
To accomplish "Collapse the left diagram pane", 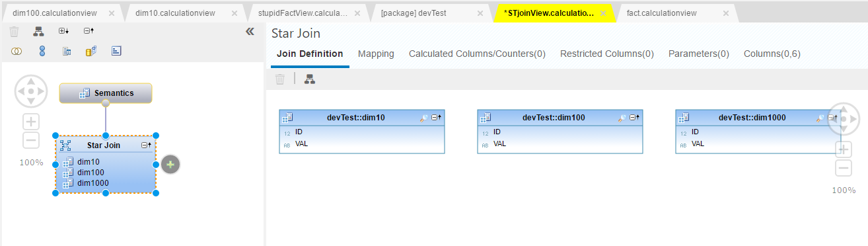I will pos(250,31).
